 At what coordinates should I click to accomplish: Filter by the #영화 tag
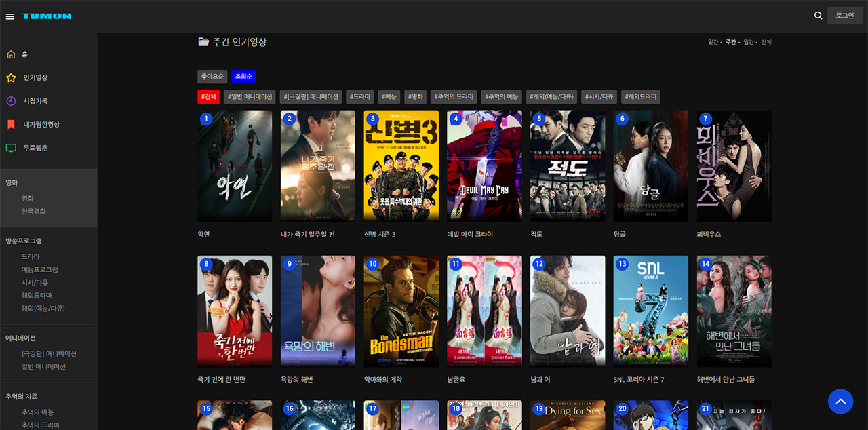[x=416, y=97]
